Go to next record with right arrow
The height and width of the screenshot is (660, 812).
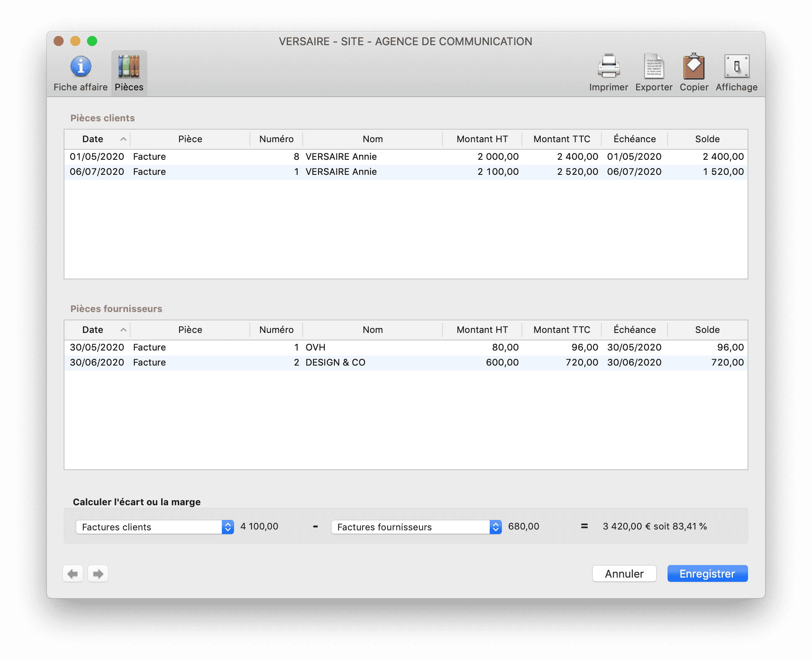pos(98,573)
